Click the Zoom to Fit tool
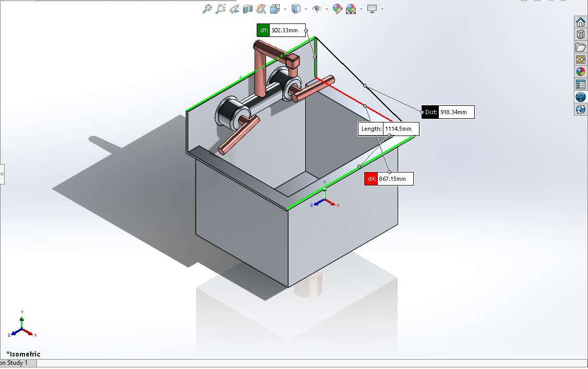The height and width of the screenshot is (369, 588). [x=207, y=9]
